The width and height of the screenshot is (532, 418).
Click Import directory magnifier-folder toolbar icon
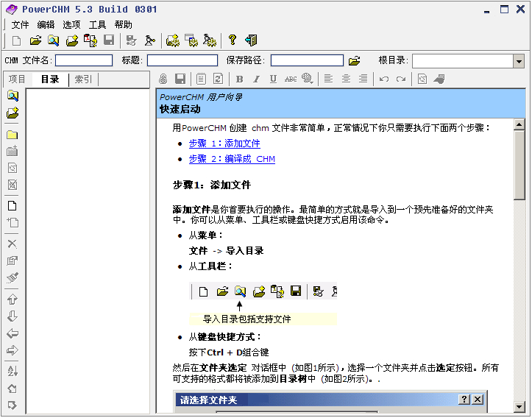(53, 40)
